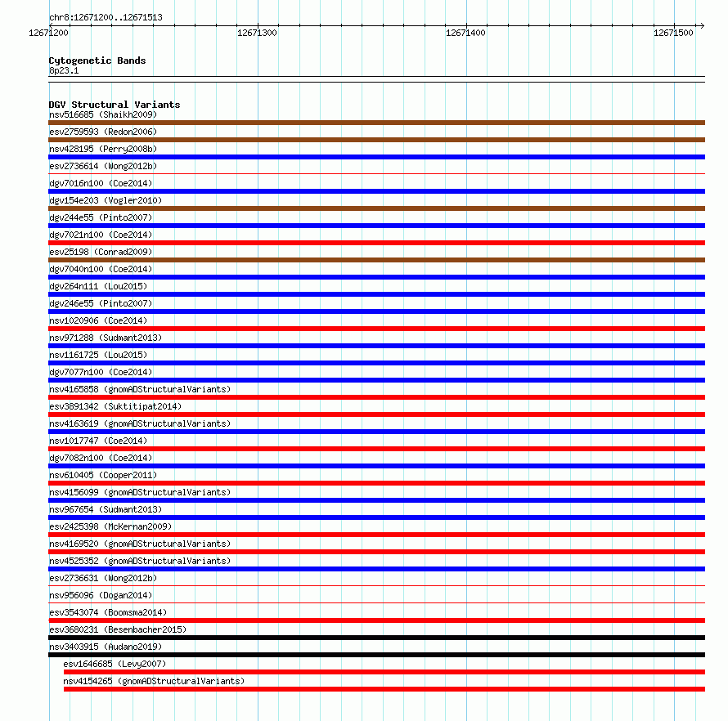
Task: Click the Cytogenetic Bands track title
Action: tap(97, 60)
